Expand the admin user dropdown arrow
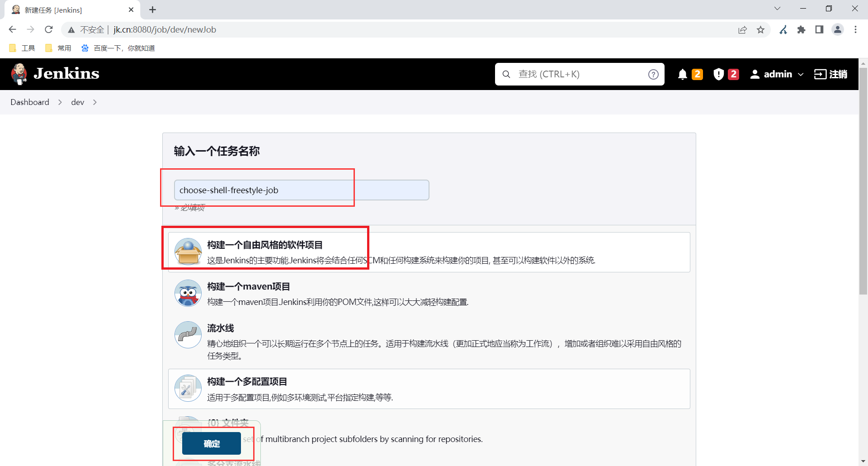The height and width of the screenshot is (466, 868). 801,74
